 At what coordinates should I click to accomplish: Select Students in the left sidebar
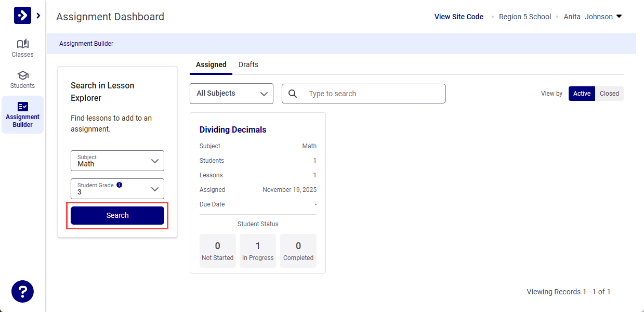22,79
